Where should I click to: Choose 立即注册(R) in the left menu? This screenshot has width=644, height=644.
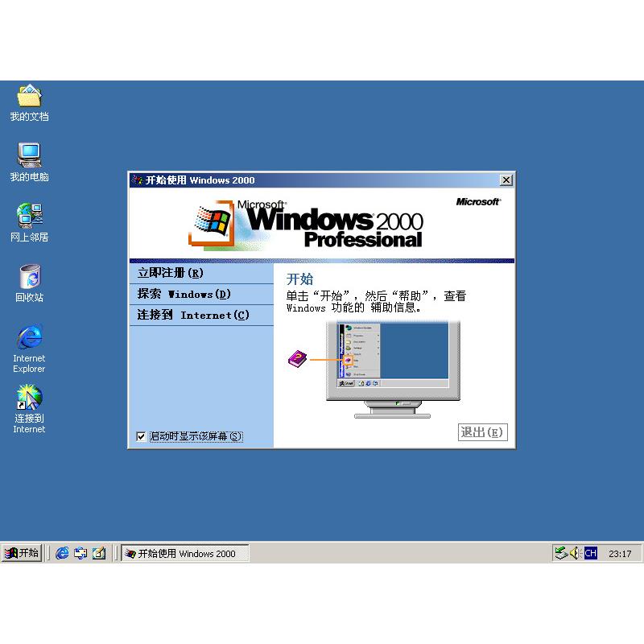tap(201, 273)
